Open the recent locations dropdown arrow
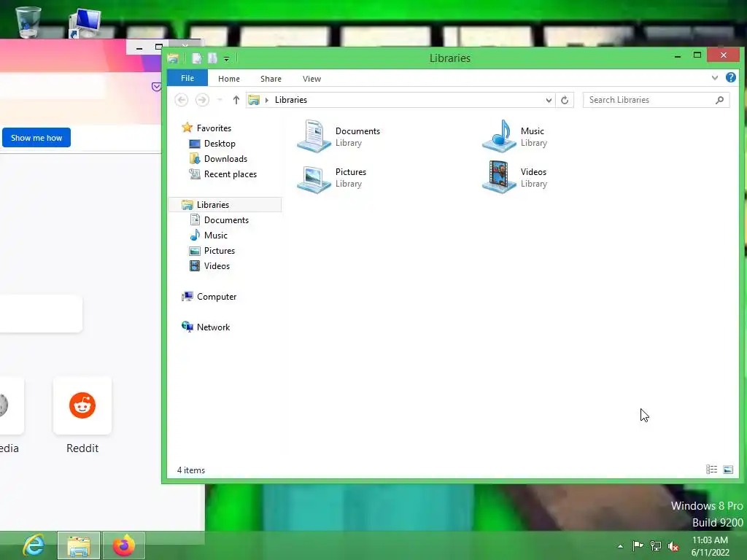The image size is (747, 560). click(220, 99)
